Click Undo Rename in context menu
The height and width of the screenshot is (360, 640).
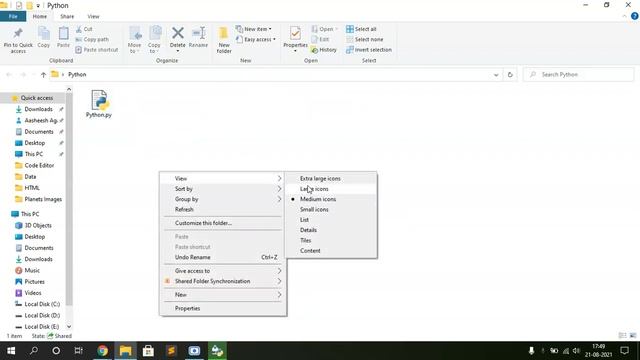point(223,258)
